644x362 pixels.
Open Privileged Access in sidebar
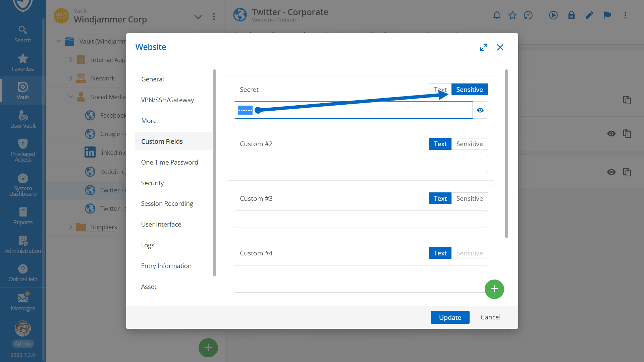click(x=23, y=150)
